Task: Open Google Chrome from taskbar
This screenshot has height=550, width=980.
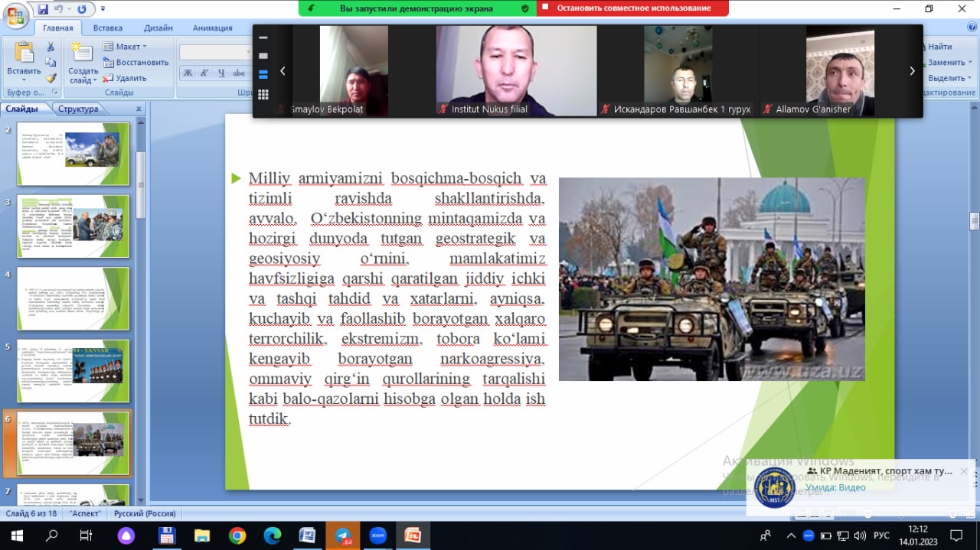Action: click(x=237, y=535)
